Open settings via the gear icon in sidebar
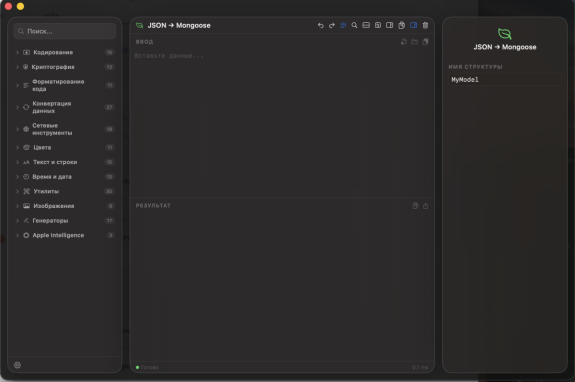This screenshot has width=575, height=382. tap(17, 365)
